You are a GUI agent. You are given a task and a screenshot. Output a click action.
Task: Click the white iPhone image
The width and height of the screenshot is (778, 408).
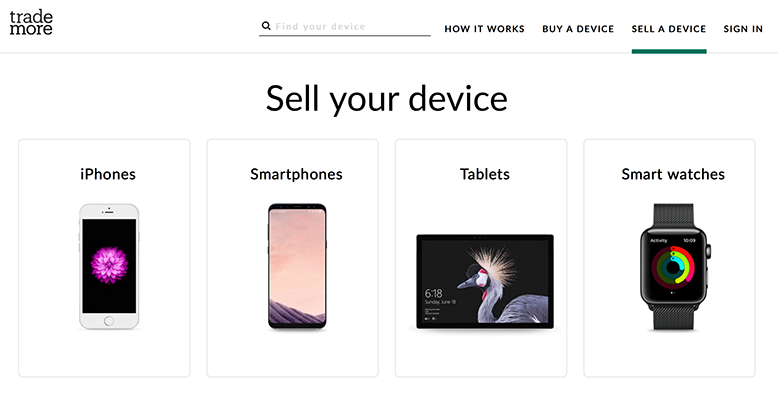pos(109,266)
